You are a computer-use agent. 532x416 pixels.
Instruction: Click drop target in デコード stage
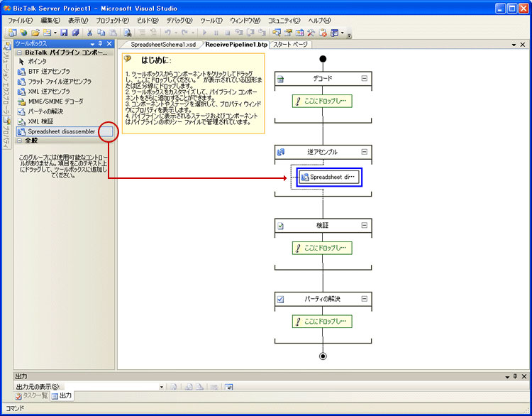[x=322, y=102]
